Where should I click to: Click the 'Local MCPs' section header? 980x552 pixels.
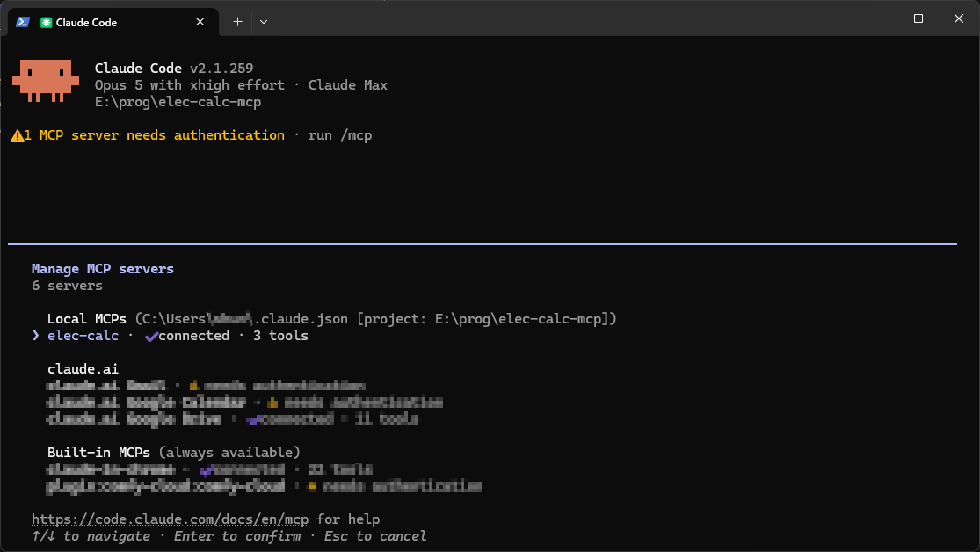pos(87,319)
